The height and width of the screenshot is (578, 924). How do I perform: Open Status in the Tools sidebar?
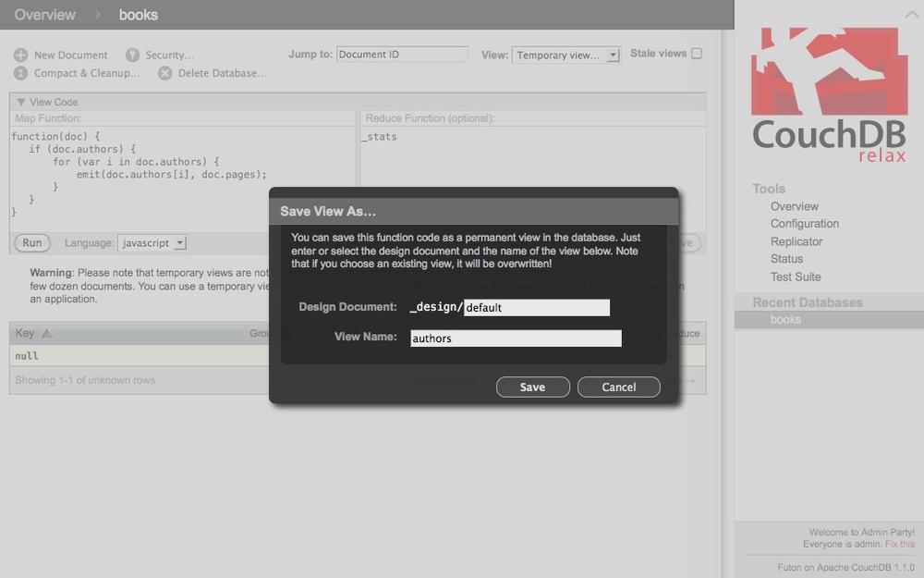click(786, 259)
